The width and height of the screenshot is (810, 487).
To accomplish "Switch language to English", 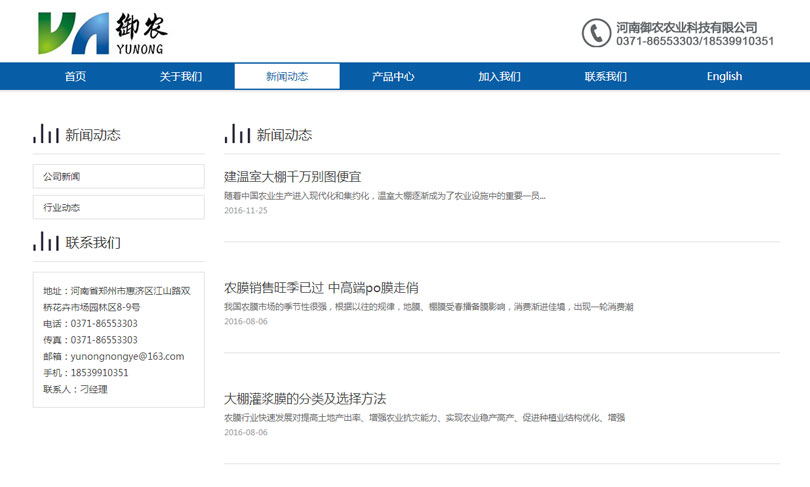I will (x=724, y=76).
